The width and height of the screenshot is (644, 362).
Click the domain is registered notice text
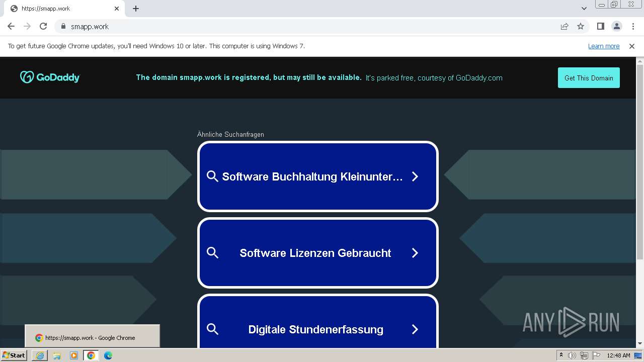249,77
